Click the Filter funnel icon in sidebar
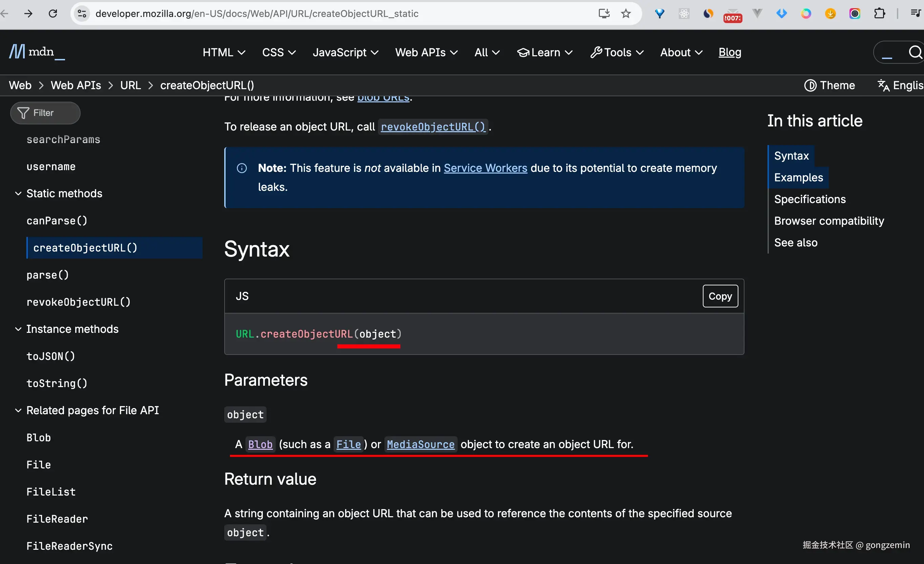This screenshot has width=924, height=564. 23,113
